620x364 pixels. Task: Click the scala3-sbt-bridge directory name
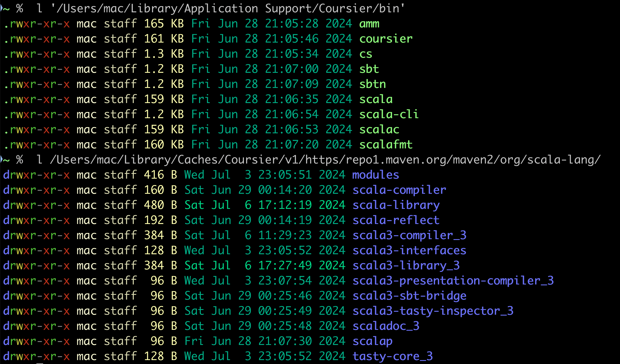(x=409, y=296)
